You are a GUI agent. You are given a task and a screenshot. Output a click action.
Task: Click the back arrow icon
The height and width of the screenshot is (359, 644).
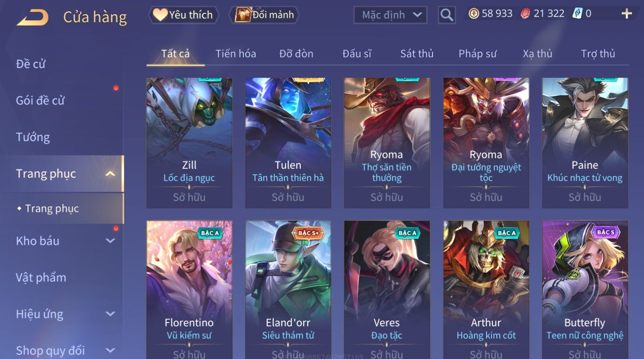[32, 18]
